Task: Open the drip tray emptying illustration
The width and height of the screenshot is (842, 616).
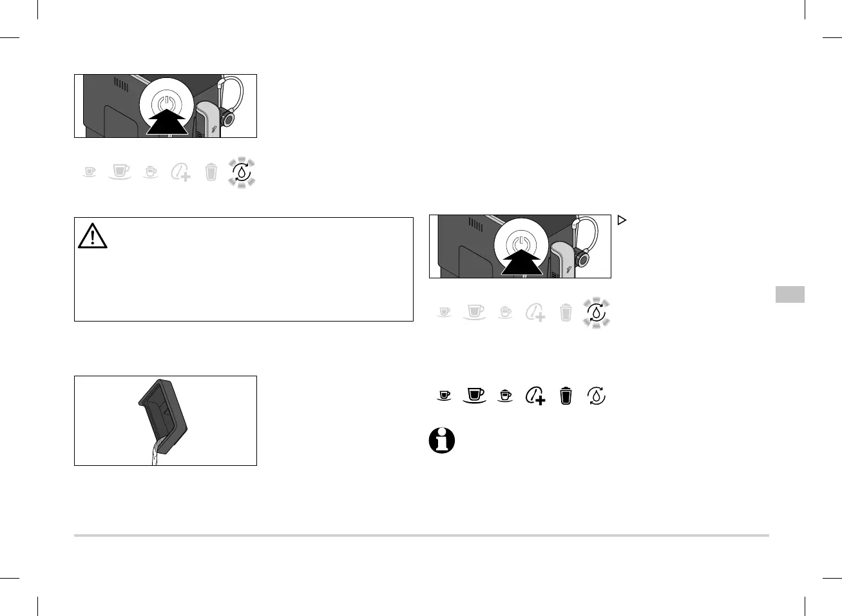Action: click(x=166, y=421)
